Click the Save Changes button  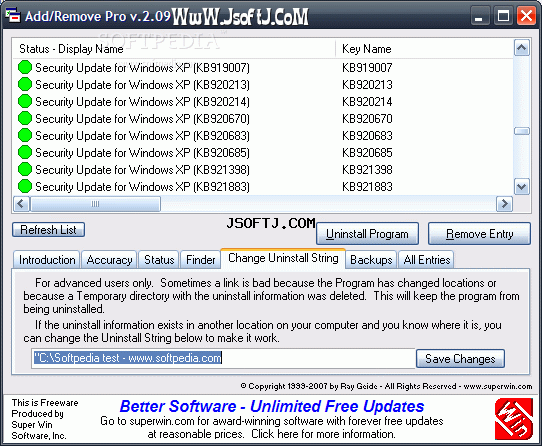(460, 359)
